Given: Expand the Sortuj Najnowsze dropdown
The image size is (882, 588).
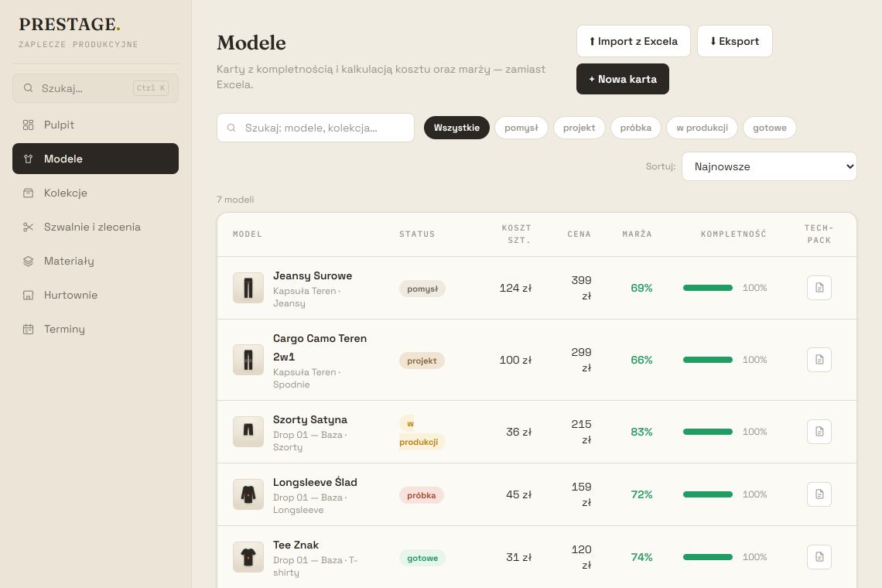Looking at the screenshot, I should click(769, 166).
